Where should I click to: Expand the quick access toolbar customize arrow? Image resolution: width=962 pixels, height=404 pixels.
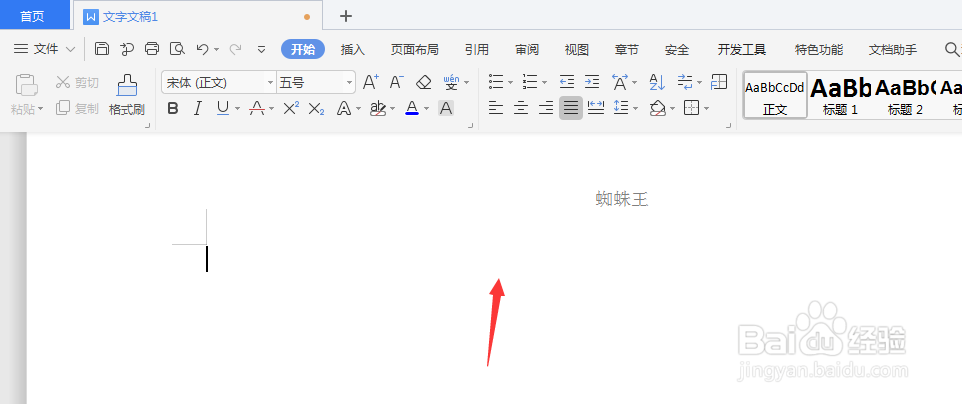(x=261, y=50)
